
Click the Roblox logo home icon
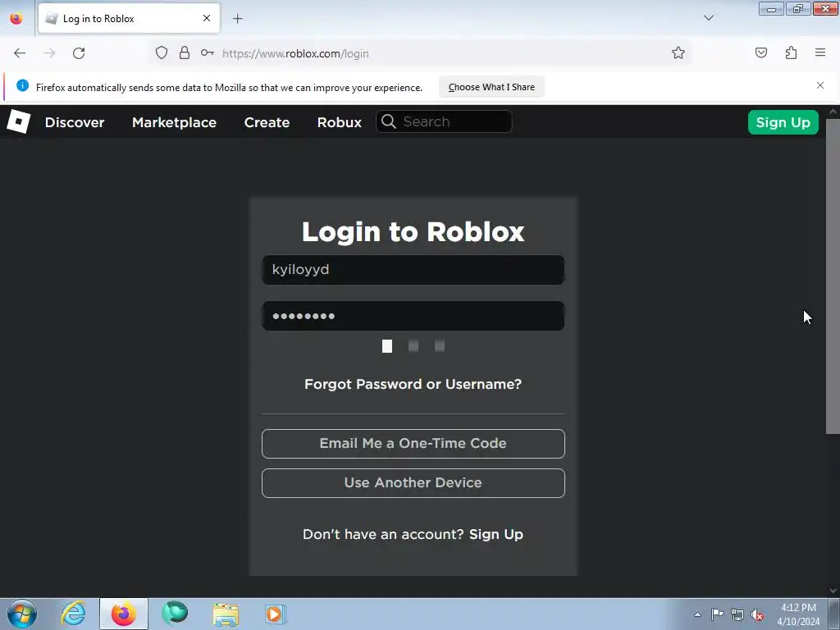(19, 121)
